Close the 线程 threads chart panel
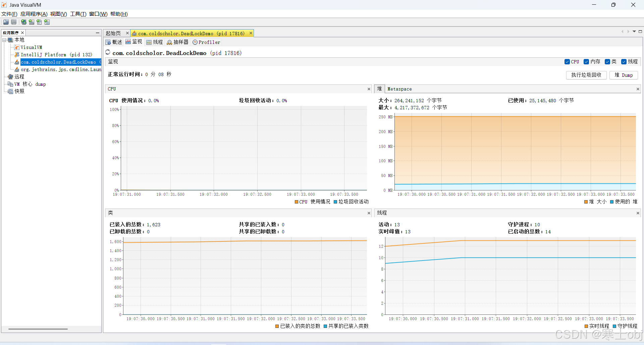Viewport: 644px width, 345px height. pos(638,213)
